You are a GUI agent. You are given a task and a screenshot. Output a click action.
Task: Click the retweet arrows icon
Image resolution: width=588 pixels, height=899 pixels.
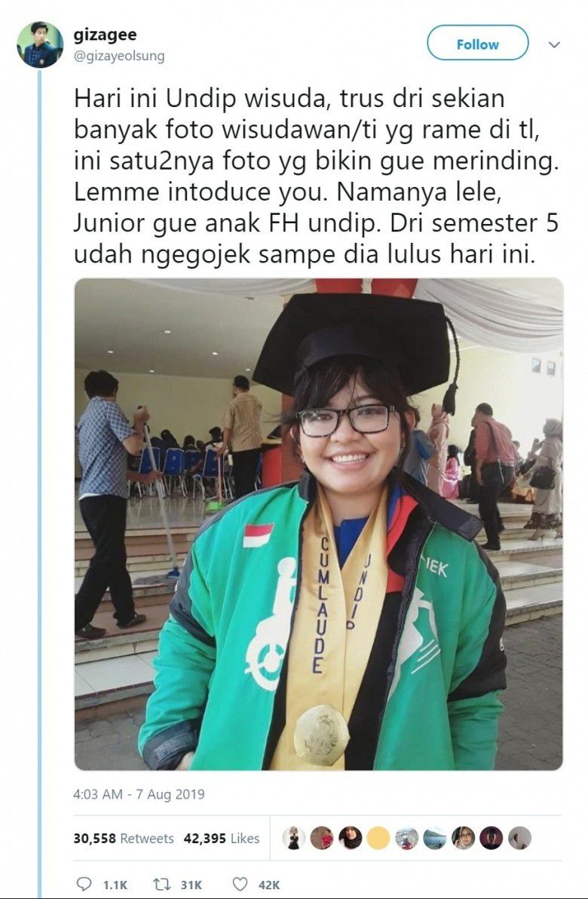(161, 884)
